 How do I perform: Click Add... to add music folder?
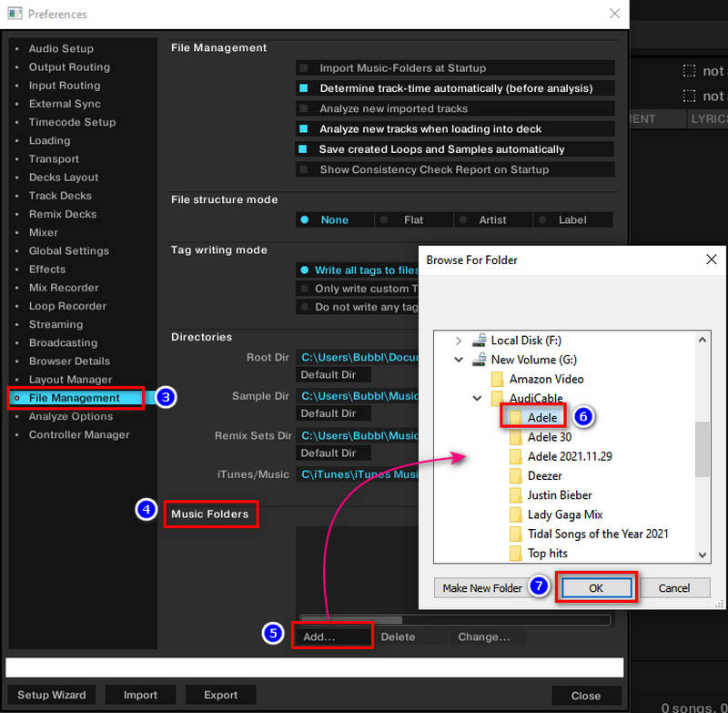332,637
